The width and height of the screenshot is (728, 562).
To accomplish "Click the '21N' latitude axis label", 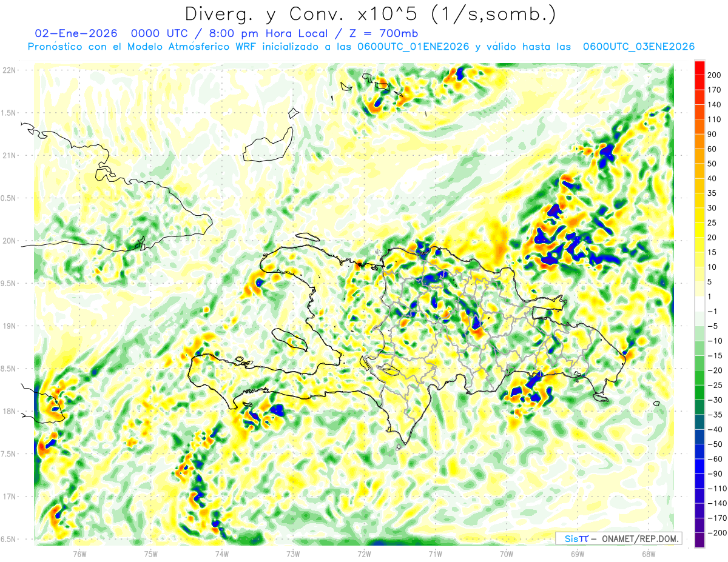I will [9, 155].
